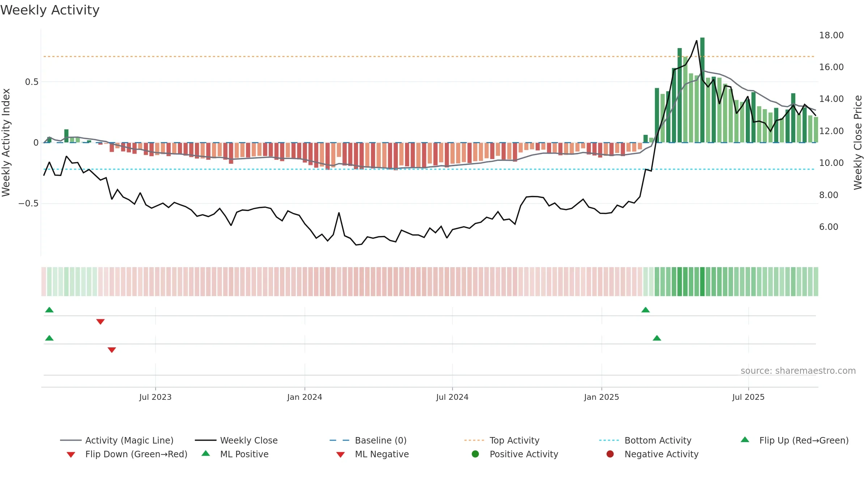Viewport: 868px width, 488px height.
Task: Click the 16.00 price axis label
Action: click(831, 67)
